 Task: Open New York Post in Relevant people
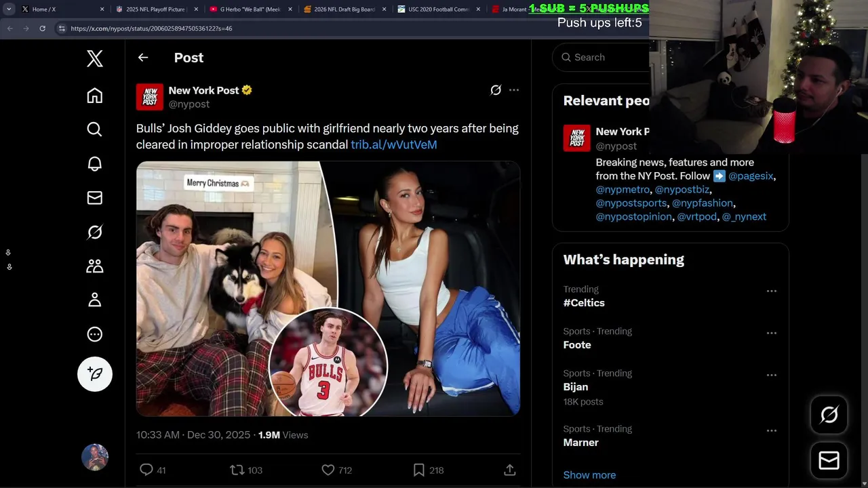[x=623, y=131]
